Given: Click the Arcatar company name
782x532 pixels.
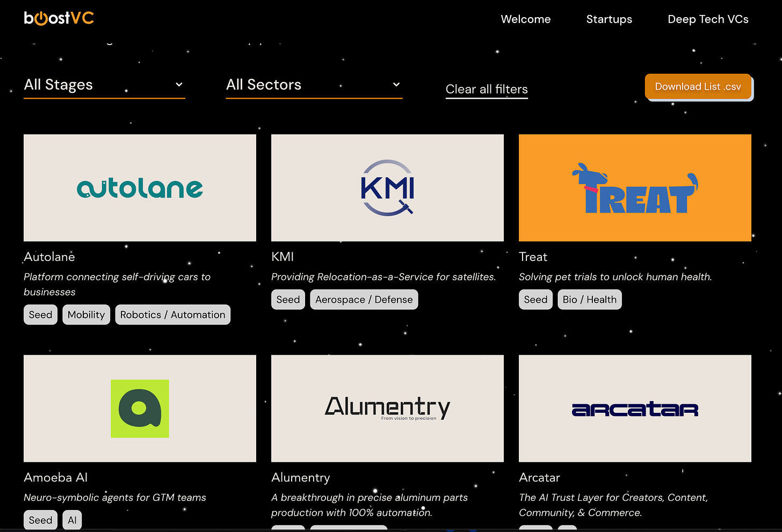Looking at the screenshot, I should point(539,478).
